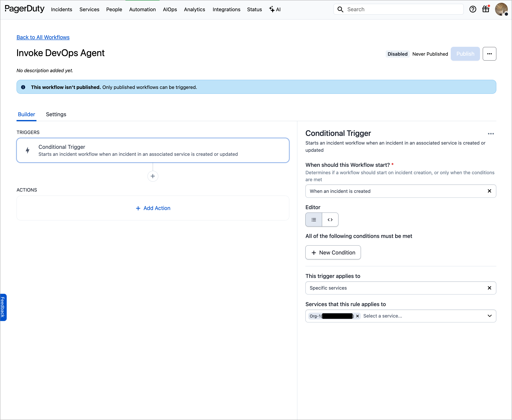Follow the Back to All Workflows link
Screen dimensions: 512x420
pyautogui.click(x=43, y=37)
